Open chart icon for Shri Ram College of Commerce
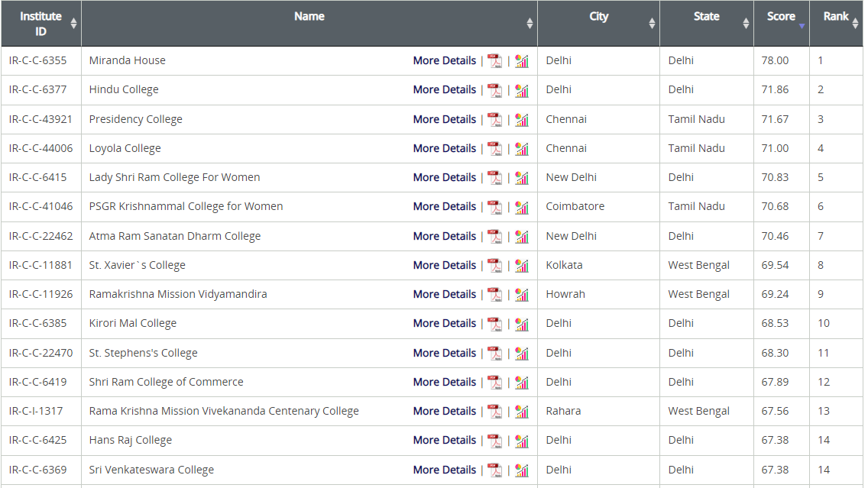This screenshot has width=868, height=488. pos(521,383)
